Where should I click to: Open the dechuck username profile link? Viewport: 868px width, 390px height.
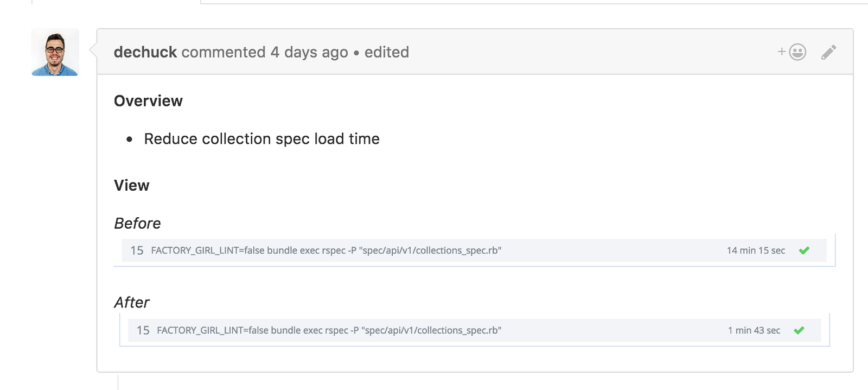[145, 52]
